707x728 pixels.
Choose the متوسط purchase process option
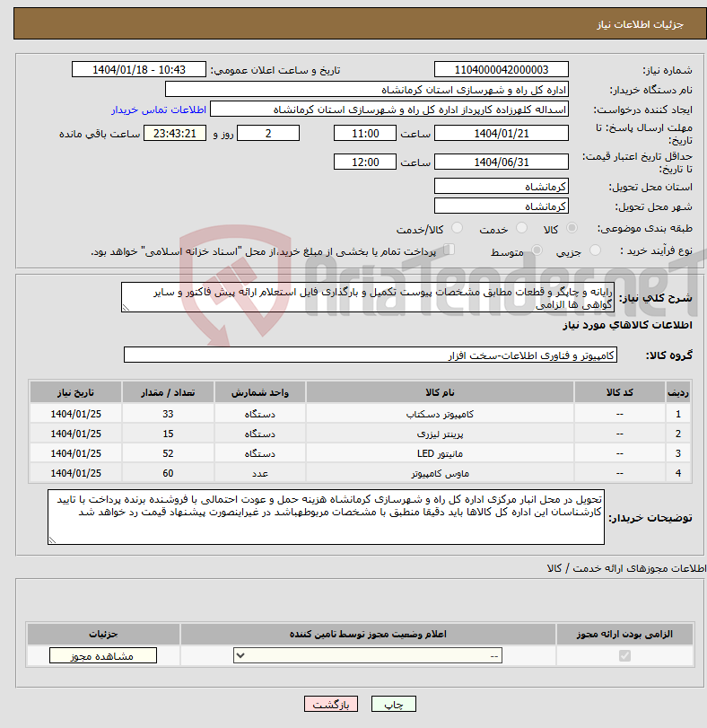point(537,250)
